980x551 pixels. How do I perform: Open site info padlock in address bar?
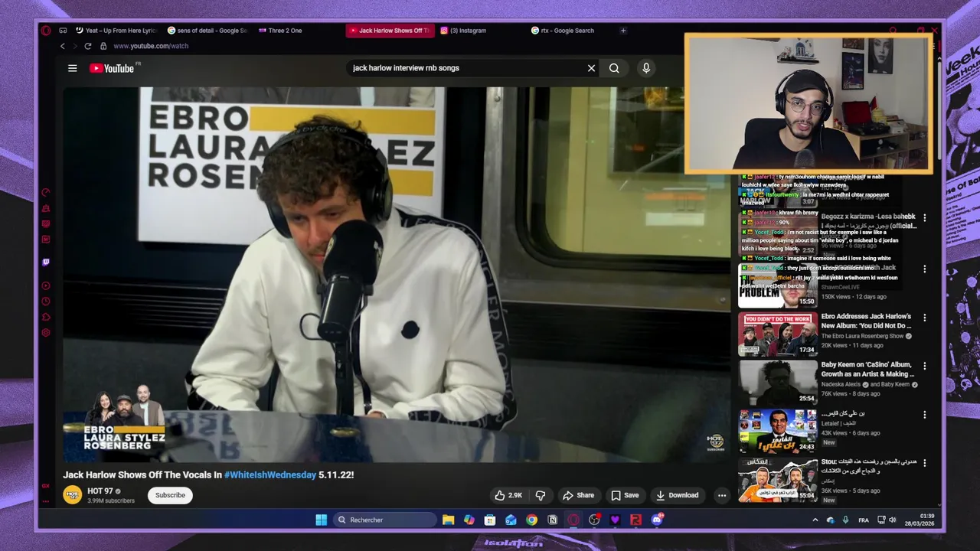coord(105,46)
